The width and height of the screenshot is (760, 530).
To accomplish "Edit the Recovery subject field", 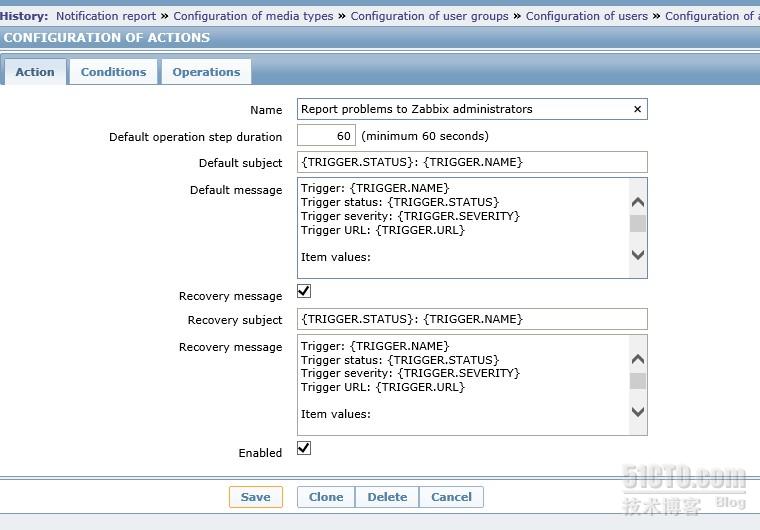I will pyautogui.click(x=472, y=319).
